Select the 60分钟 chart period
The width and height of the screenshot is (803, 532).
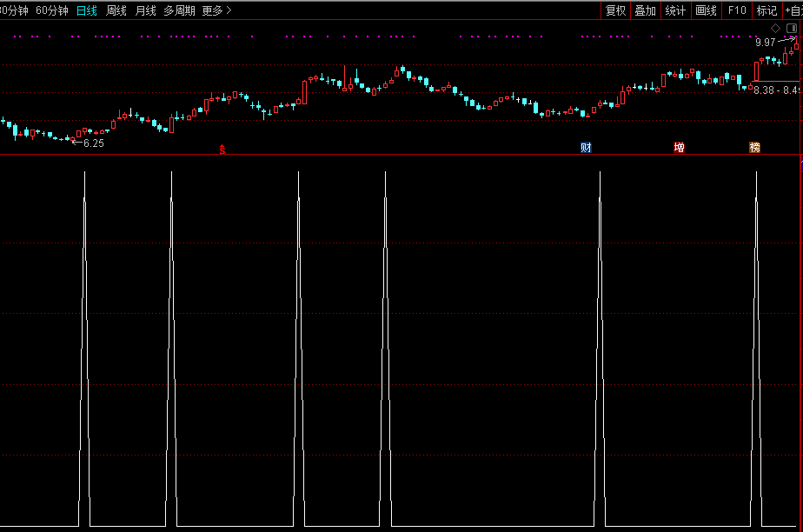52,10
